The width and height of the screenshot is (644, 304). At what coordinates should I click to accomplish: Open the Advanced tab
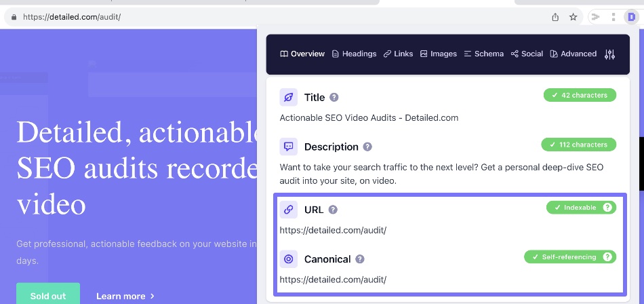(573, 54)
